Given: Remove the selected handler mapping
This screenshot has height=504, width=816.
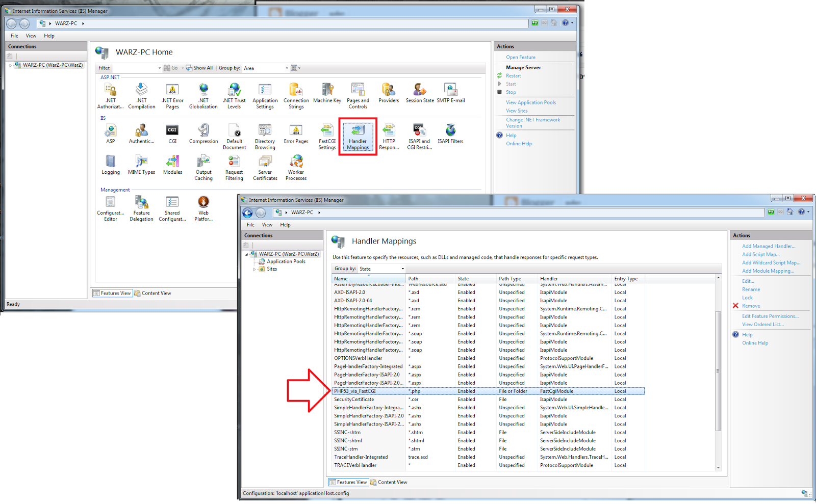Looking at the screenshot, I should pyautogui.click(x=751, y=306).
